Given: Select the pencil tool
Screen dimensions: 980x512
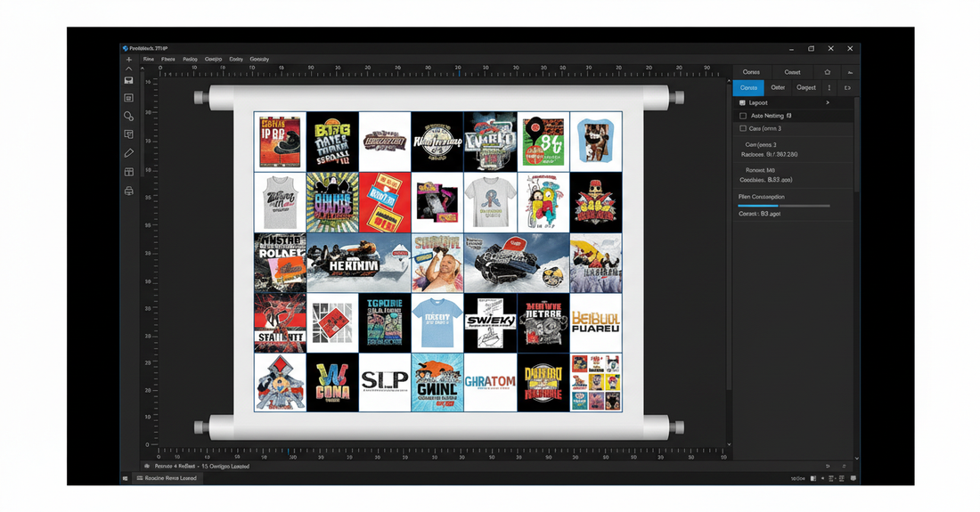Looking at the screenshot, I should (129, 153).
